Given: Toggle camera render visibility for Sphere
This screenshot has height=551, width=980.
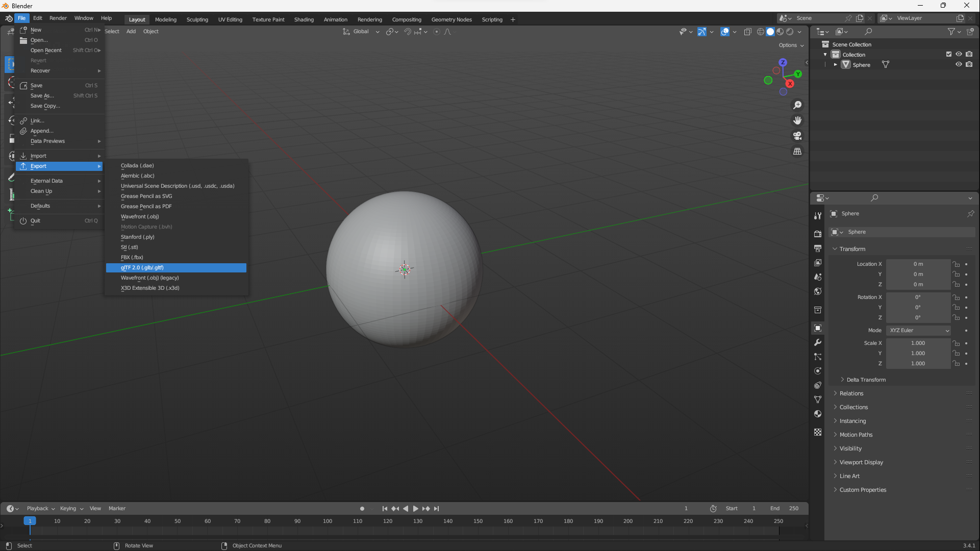Looking at the screenshot, I should pos(969,64).
